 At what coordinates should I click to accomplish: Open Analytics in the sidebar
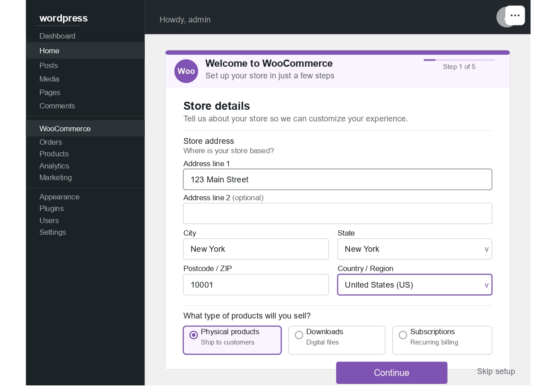(54, 166)
